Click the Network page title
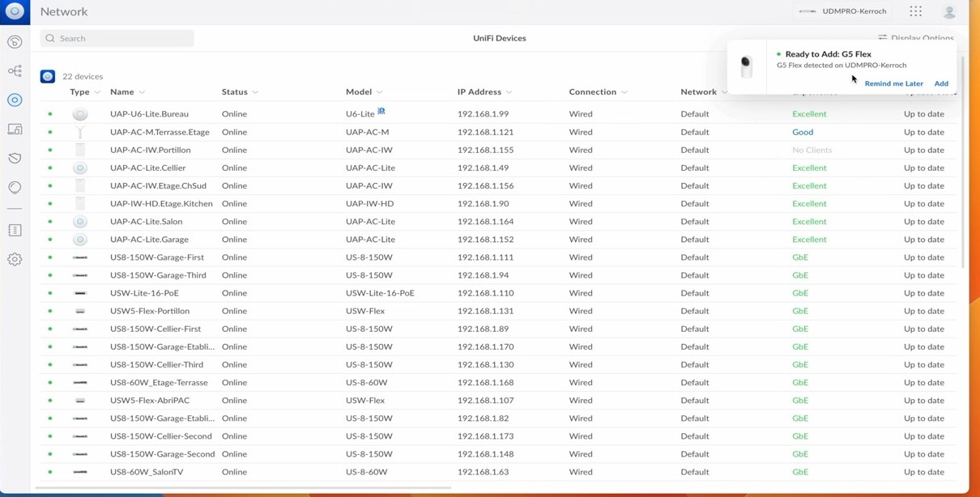Screen dimensions: 980x497 tap(64, 11)
